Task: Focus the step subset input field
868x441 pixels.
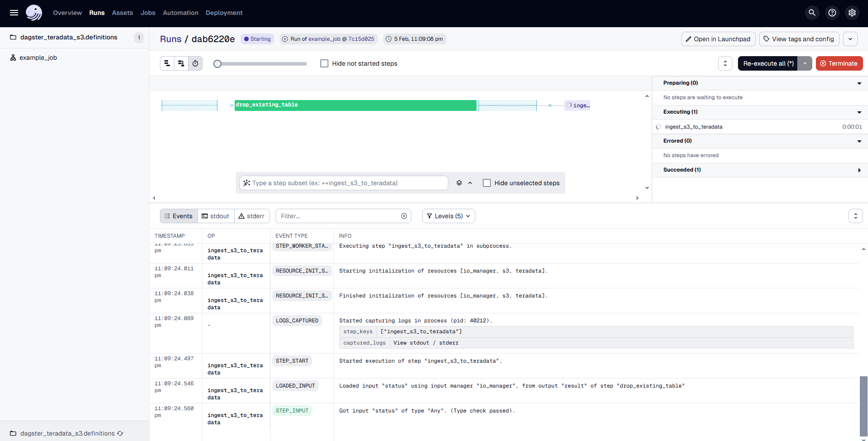Action: pos(344,183)
